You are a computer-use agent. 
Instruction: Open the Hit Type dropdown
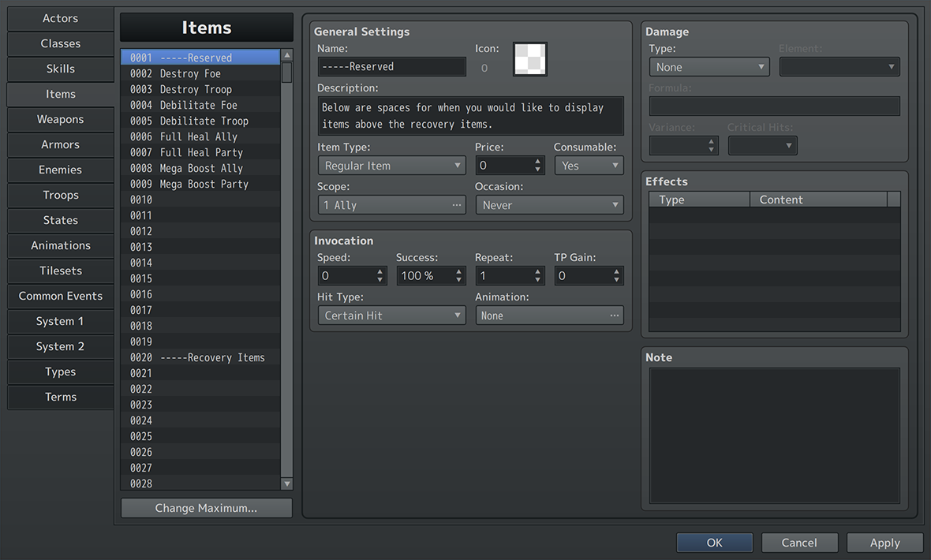391,315
